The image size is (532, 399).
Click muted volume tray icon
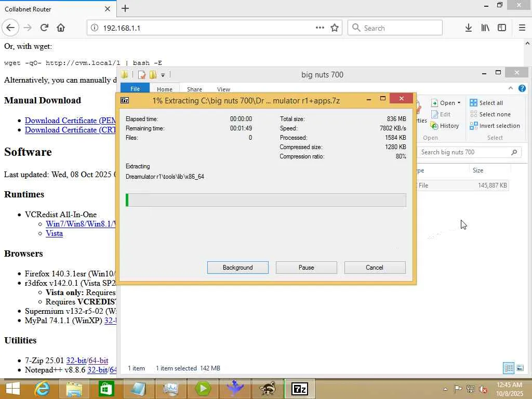[x=483, y=389]
